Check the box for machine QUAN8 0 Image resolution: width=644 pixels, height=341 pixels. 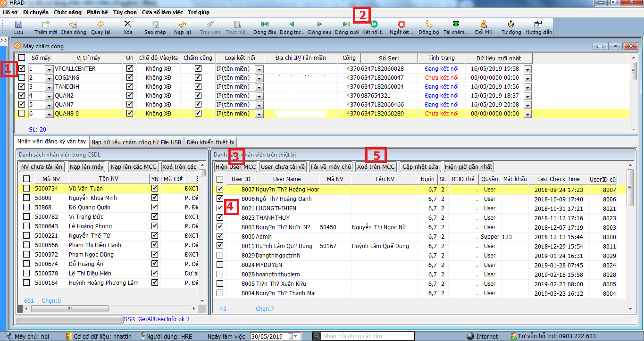pos(22,114)
